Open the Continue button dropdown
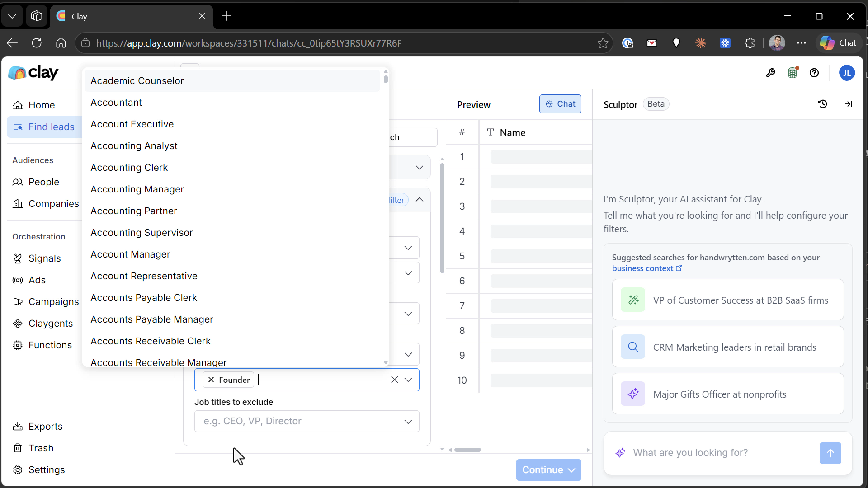 tap(572, 470)
